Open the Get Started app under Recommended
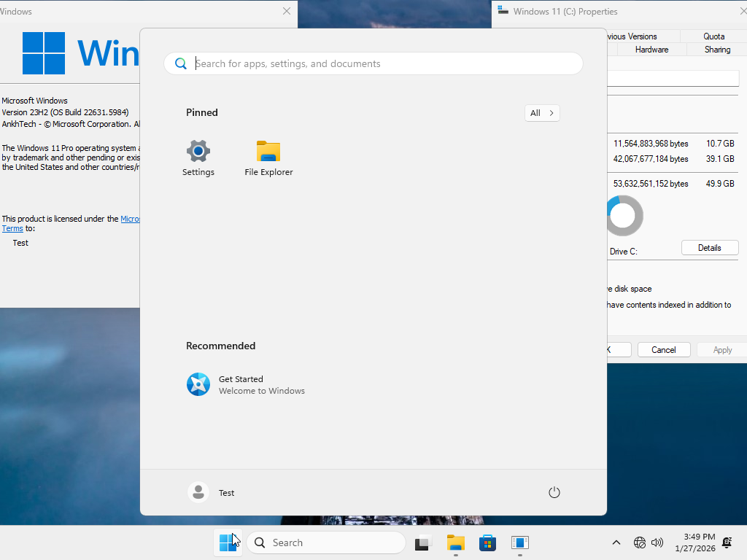747x560 pixels. pyautogui.click(x=241, y=384)
